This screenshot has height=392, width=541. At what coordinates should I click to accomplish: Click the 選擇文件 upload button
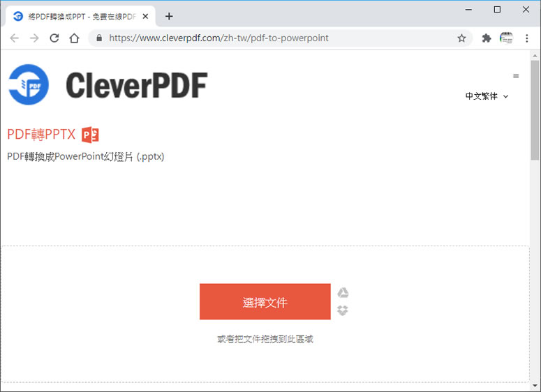point(265,301)
